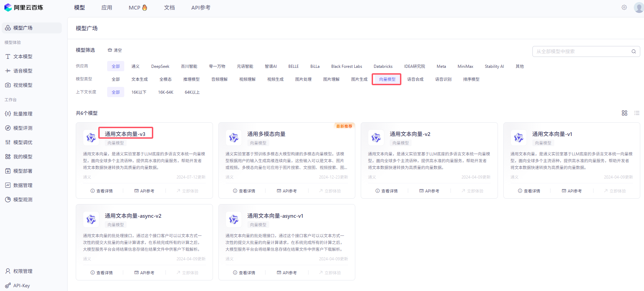Select context length 16K-64K filter

[166, 92]
